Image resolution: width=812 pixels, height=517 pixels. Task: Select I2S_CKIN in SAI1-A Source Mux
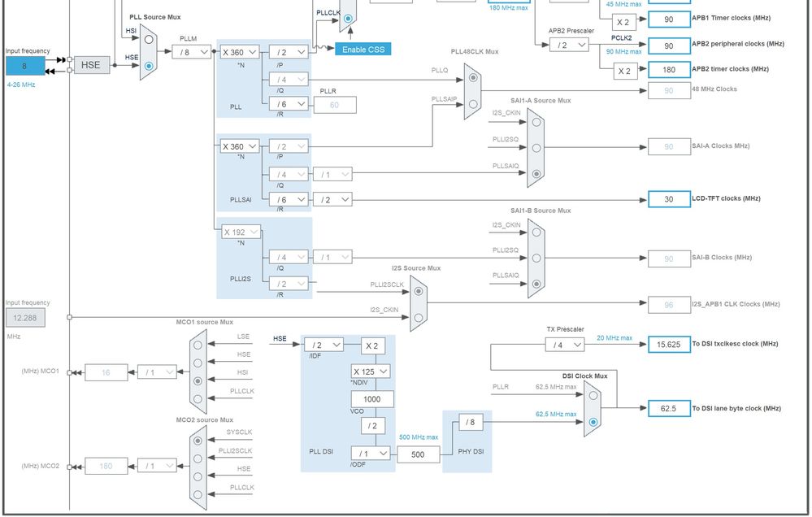(x=536, y=122)
